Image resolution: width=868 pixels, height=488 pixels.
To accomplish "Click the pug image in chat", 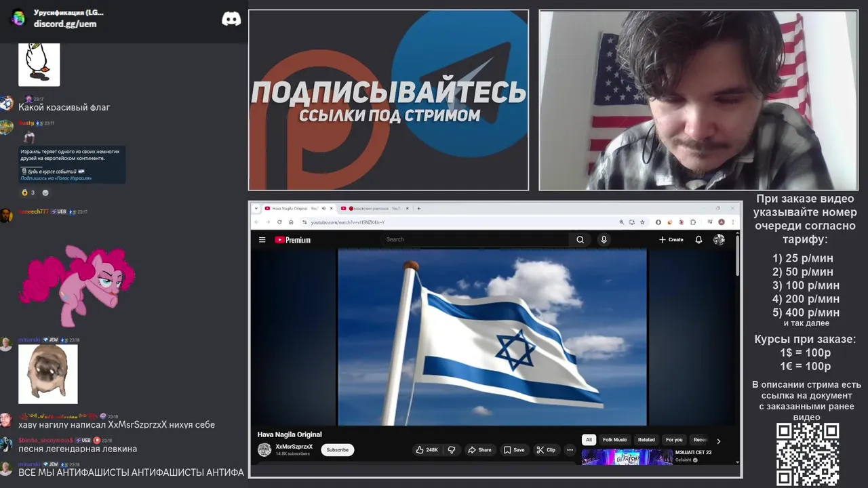I will point(47,374).
